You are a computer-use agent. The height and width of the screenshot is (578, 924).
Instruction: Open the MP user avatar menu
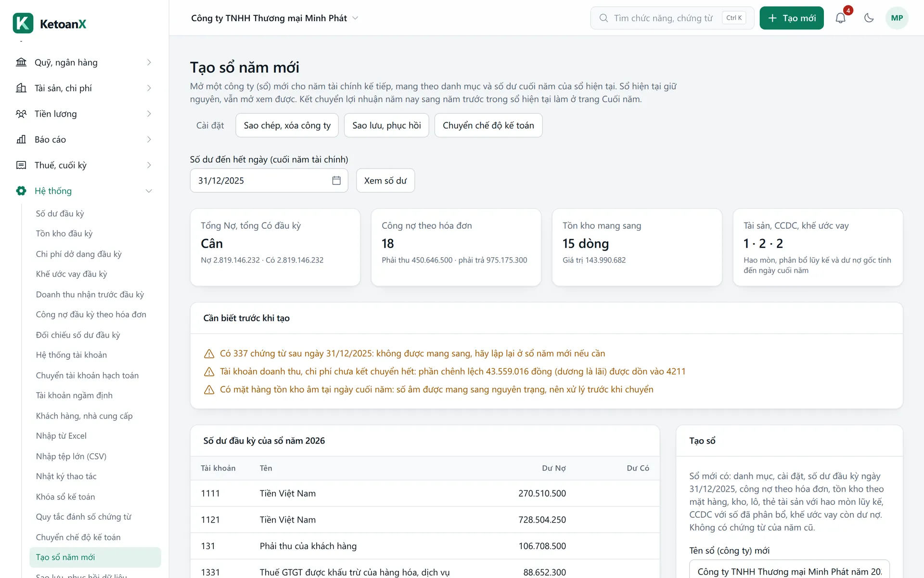(x=897, y=18)
